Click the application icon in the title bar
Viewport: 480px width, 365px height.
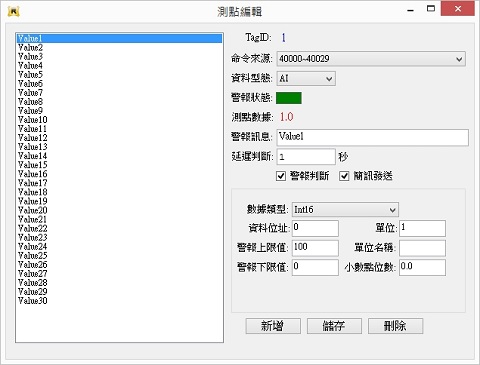tap(14, 11)
